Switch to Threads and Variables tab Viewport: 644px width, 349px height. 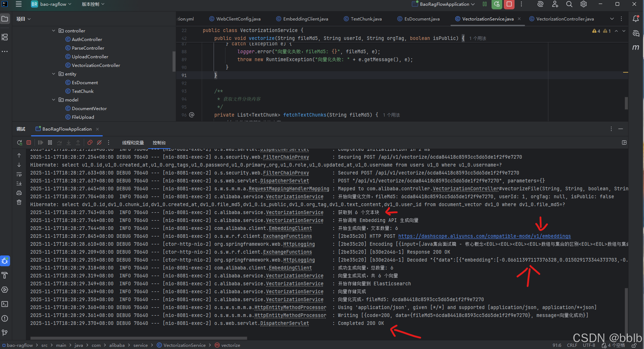pyautogui.click(x=133, y=143)
